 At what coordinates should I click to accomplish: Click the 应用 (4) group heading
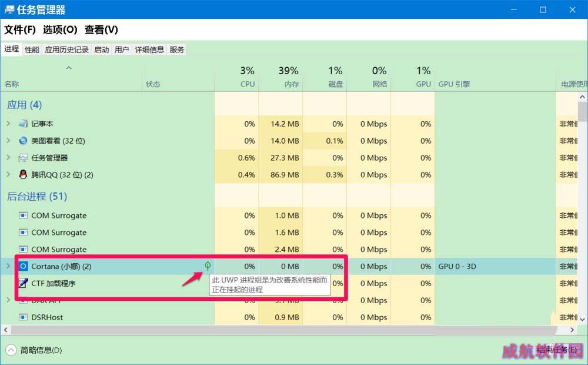[x=24, y=105]
